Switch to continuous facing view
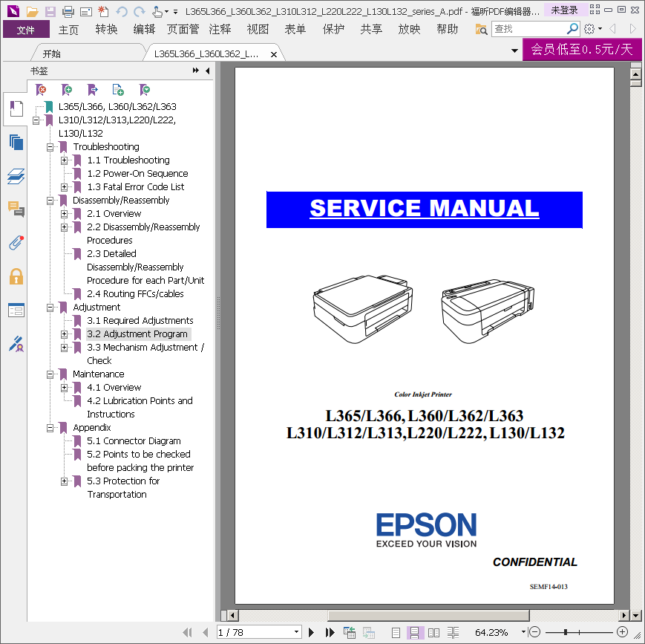The height and width of the screenshot is (644, 645). tap(453, 632)
